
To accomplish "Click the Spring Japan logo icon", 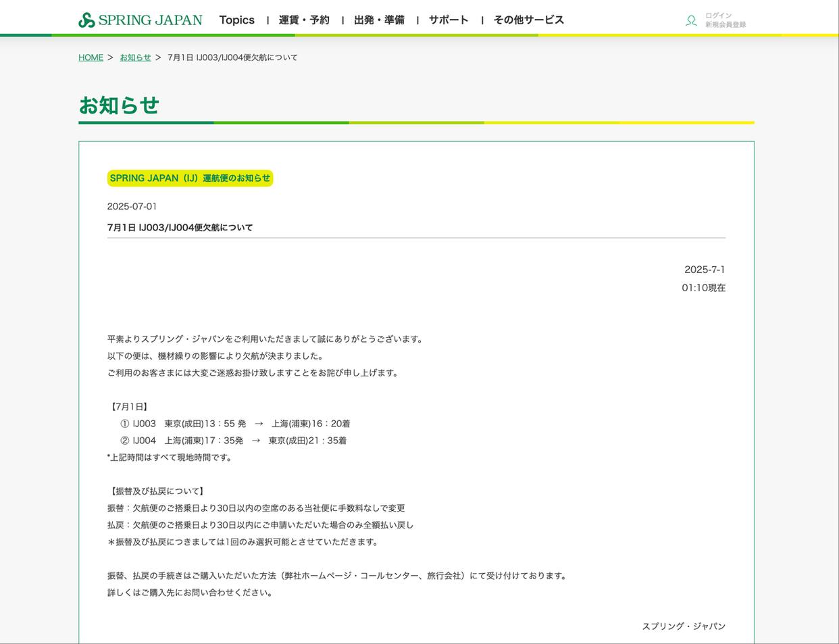I will [x=86, y=20].
